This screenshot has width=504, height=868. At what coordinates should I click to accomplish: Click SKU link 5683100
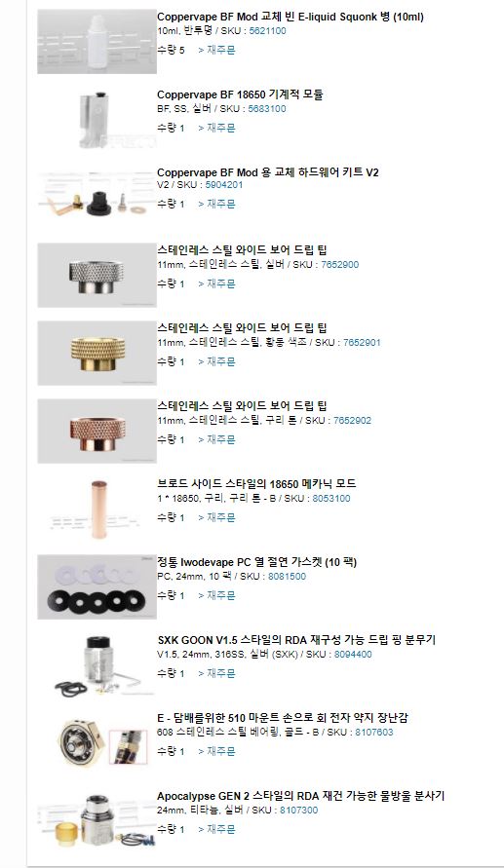click(267, 109)
